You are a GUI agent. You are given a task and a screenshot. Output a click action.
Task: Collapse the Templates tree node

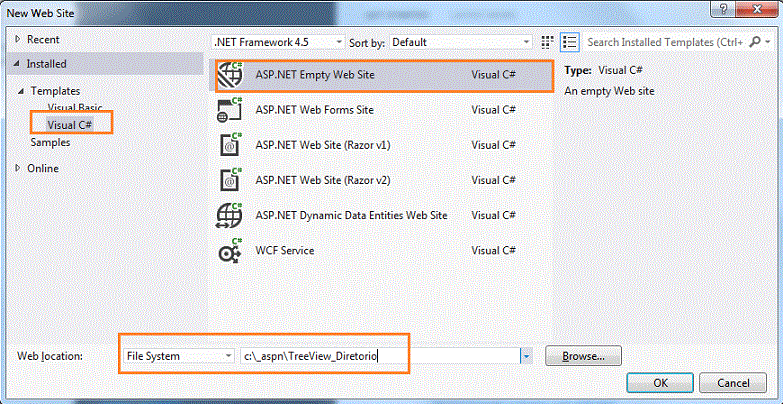point(21,91)
